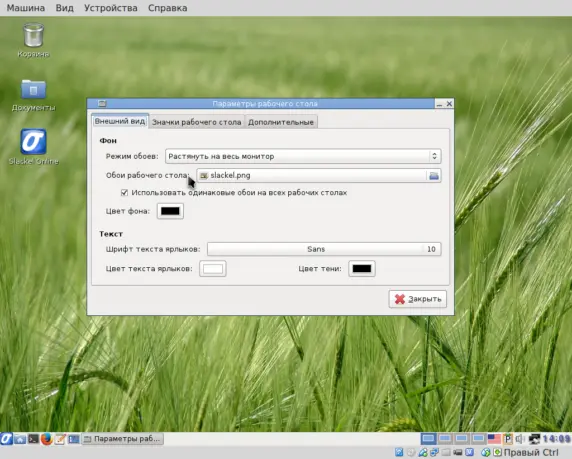
Task: Switch to the Значки рабочего стола tab
Action: (197, 122)
